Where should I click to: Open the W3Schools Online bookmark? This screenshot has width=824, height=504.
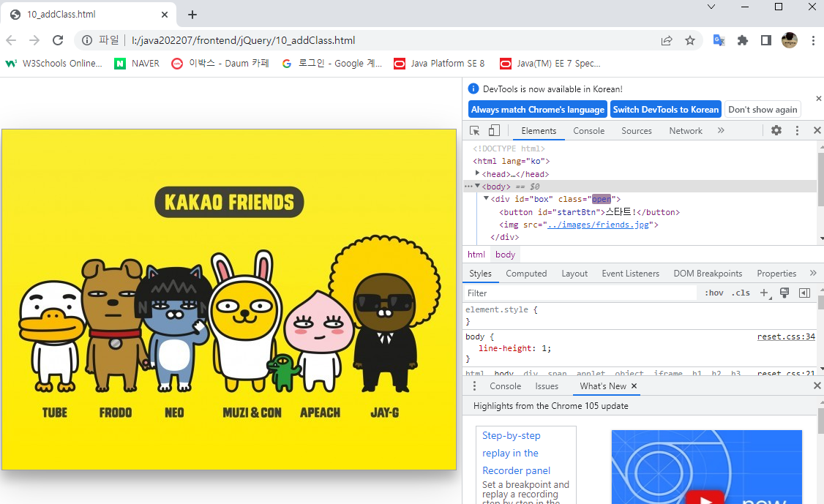click(x=53, y=63)
